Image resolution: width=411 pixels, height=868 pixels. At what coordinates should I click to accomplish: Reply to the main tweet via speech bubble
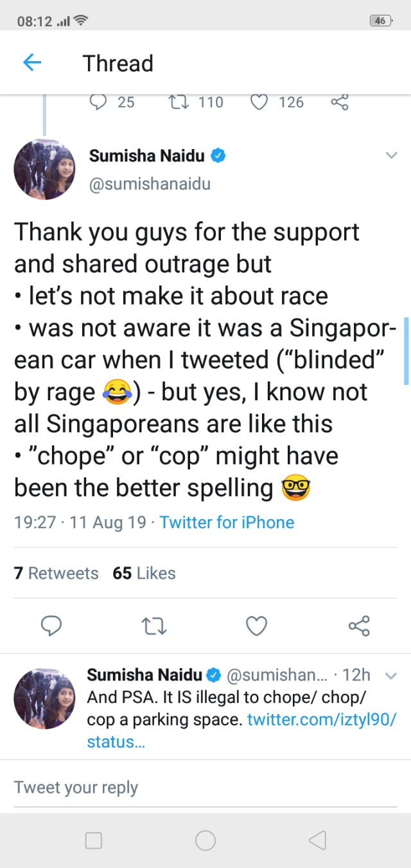51,625
